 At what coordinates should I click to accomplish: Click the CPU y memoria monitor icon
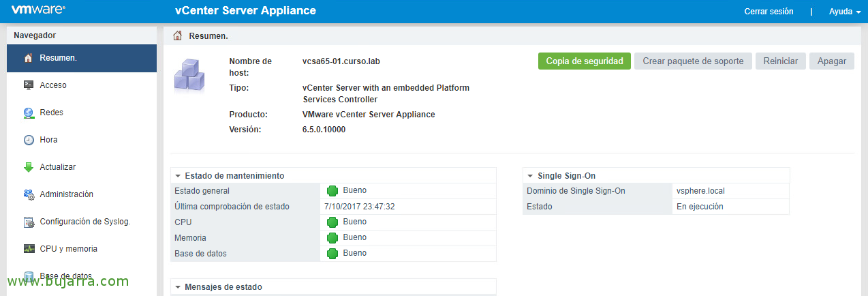29,249
